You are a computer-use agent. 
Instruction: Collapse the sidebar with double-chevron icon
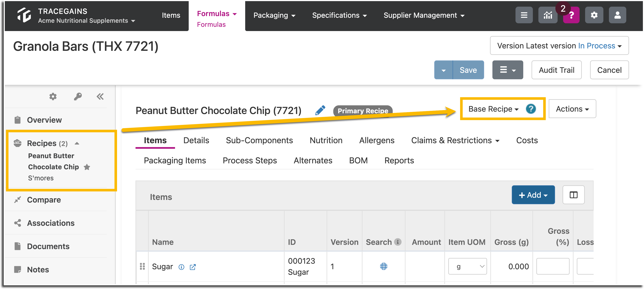click(x=100, y=97)
